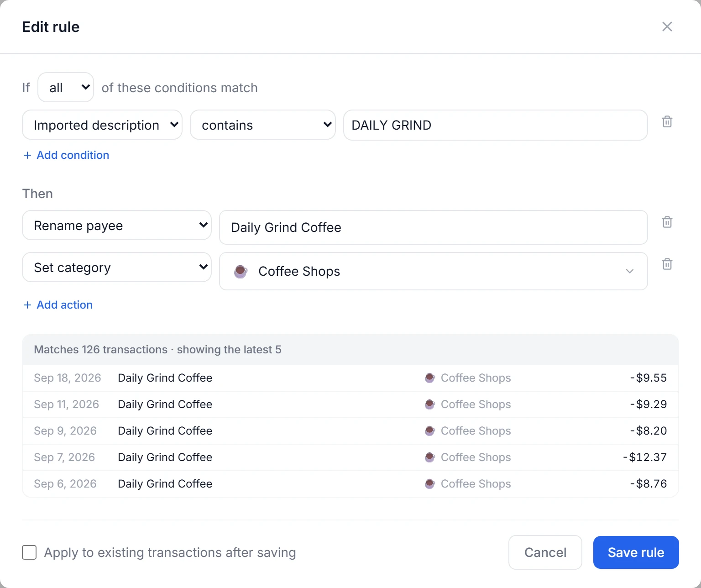
Task: Click the coffee icon in the Sep 18, 2026 row
Action: coord(429,378)
